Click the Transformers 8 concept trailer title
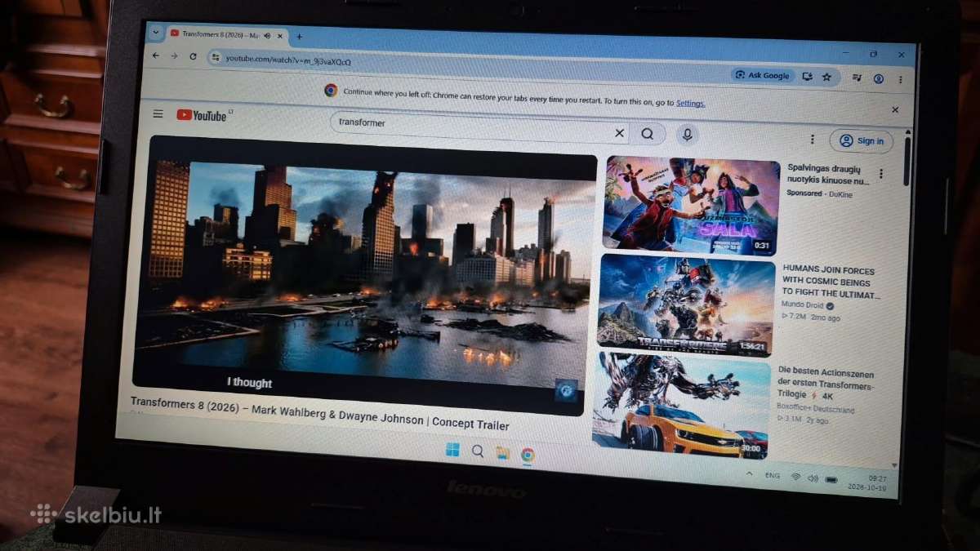This screenshot has width=980, height=551. 319,415
